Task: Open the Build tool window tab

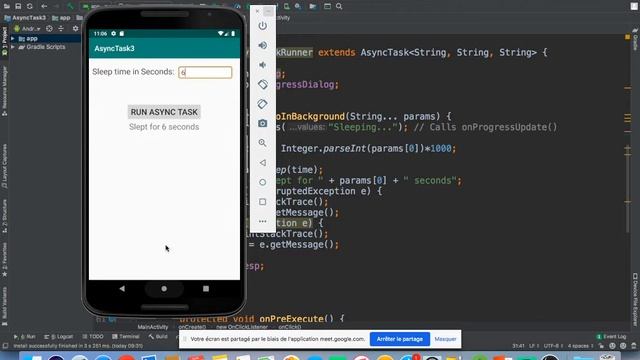Action: pyautogui.click(x=158, y=337)
